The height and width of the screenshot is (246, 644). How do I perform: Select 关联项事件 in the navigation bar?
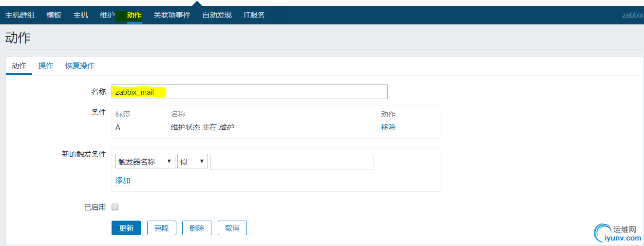[172, 15]
